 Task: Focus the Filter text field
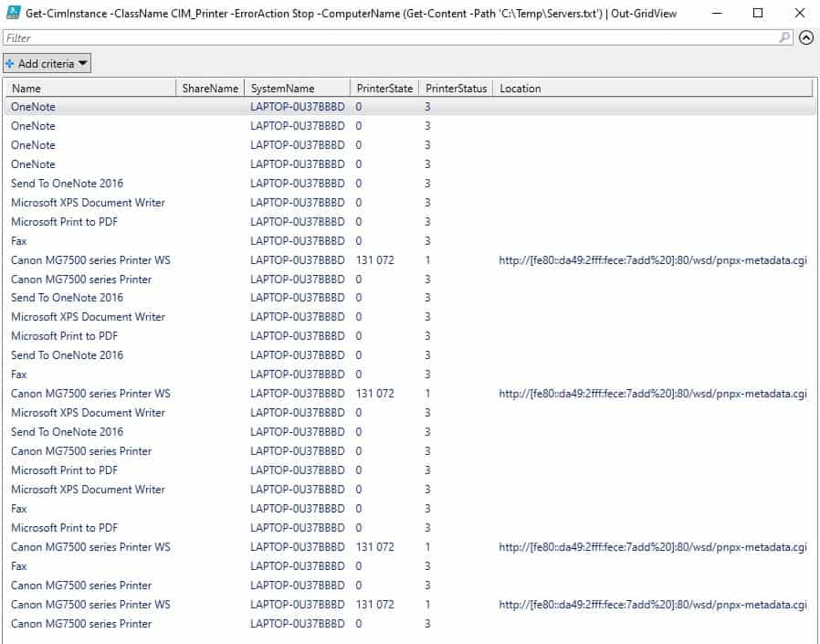[397, 37]
